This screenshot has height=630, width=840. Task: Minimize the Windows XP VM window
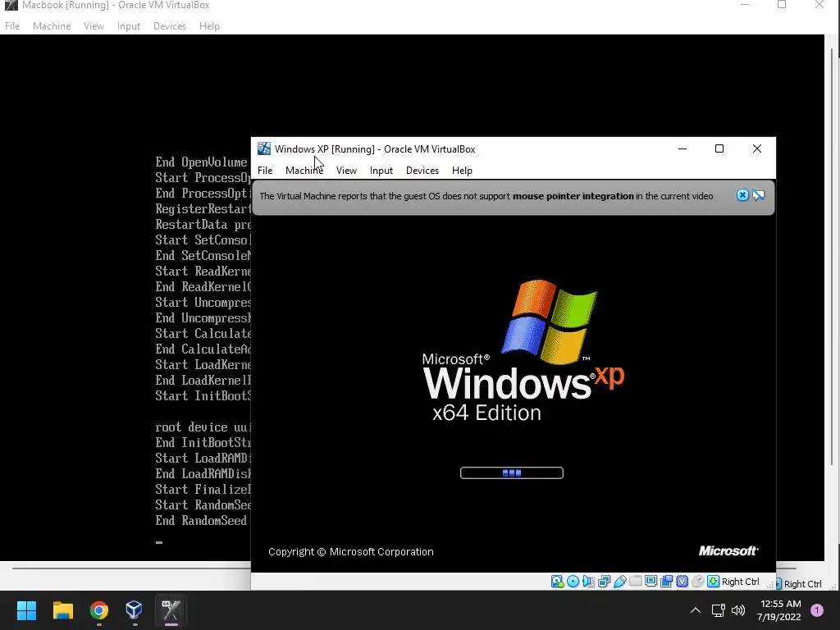[682, 149]
